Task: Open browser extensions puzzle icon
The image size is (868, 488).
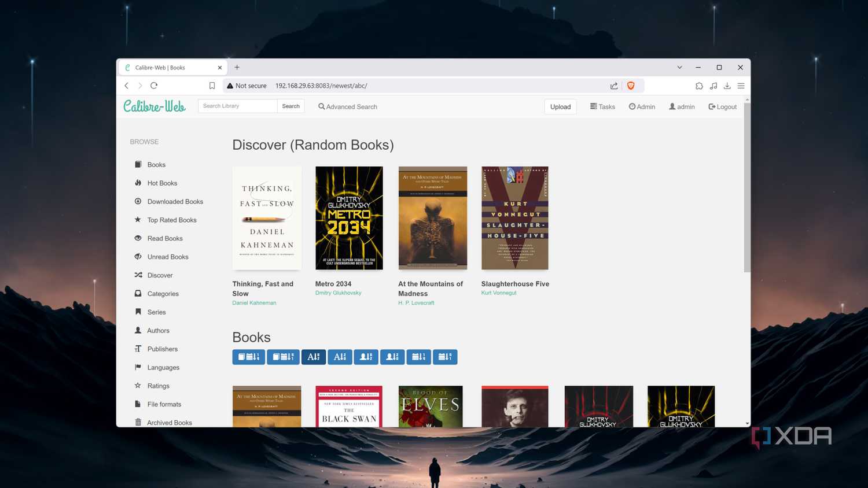Action: pyautogui.click(x=699, y=86)
